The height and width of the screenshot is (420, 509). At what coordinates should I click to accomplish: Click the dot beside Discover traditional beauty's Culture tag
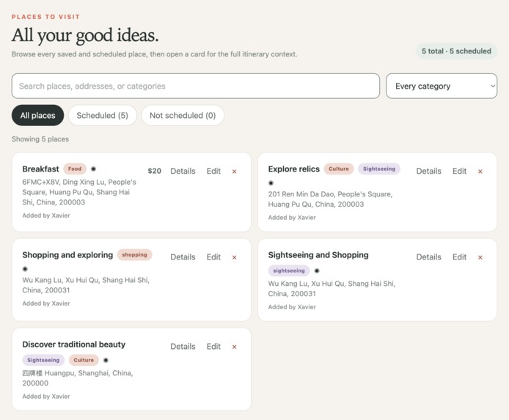(x=106, y=360)
